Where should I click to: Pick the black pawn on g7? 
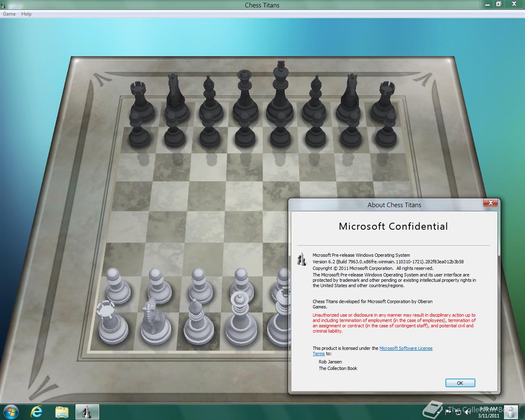(x=351, y=130)
